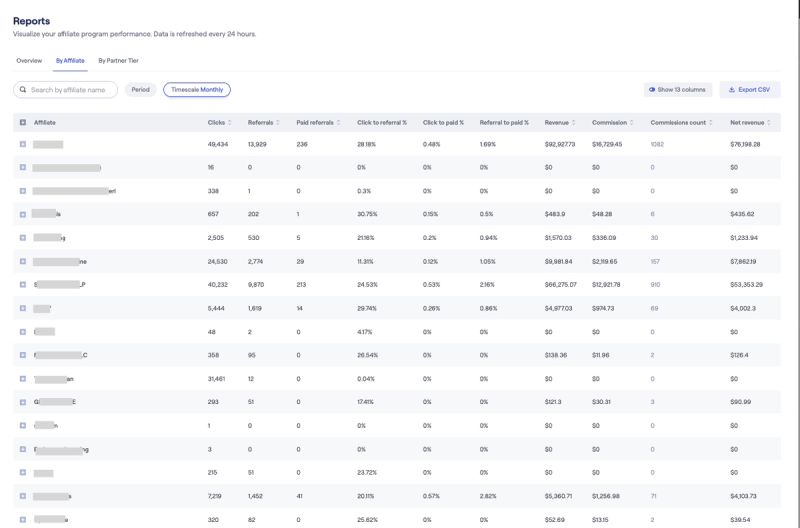Switch to the Overview tab

coord(29,61)
